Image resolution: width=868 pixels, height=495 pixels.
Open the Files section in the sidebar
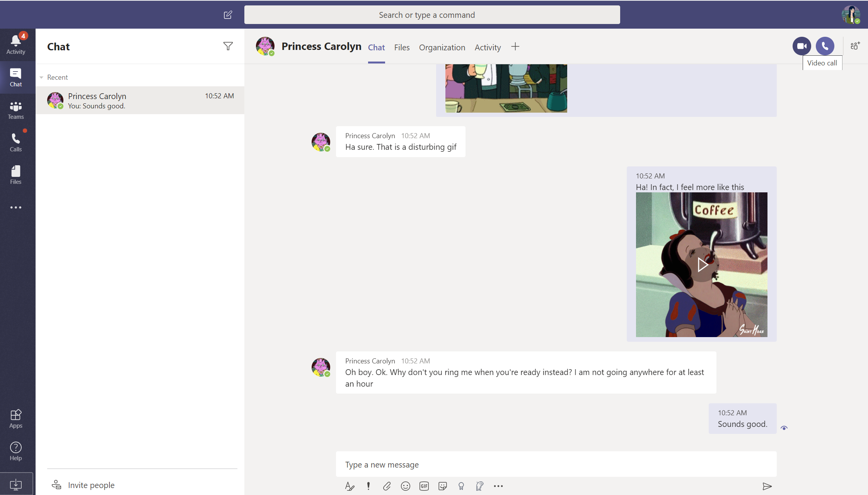pos(16,175)
